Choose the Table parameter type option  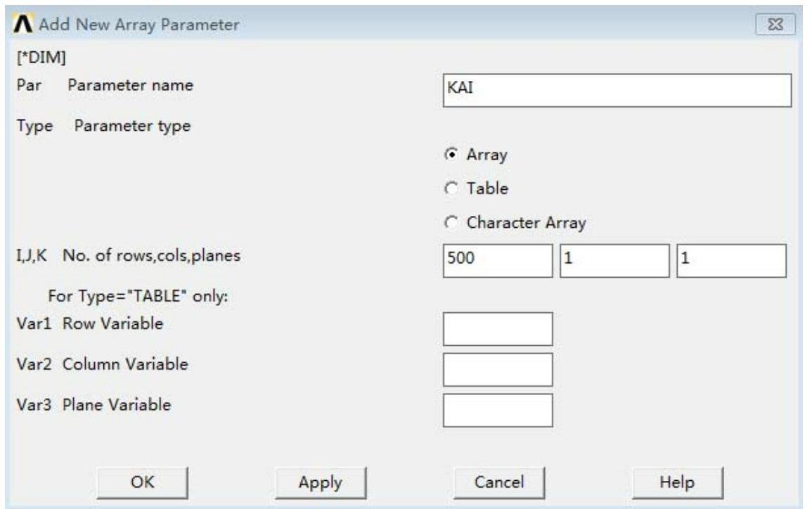point(454,188)
